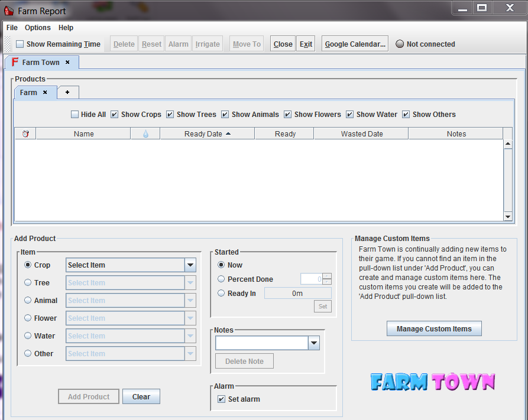The height and width of the screenshot is (420, 528).
Task: Open the Help menu
Action: [66, 27]
